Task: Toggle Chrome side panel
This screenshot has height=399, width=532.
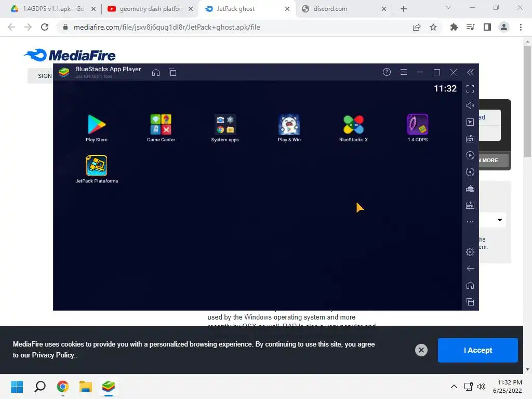Action: pos(487,27)
